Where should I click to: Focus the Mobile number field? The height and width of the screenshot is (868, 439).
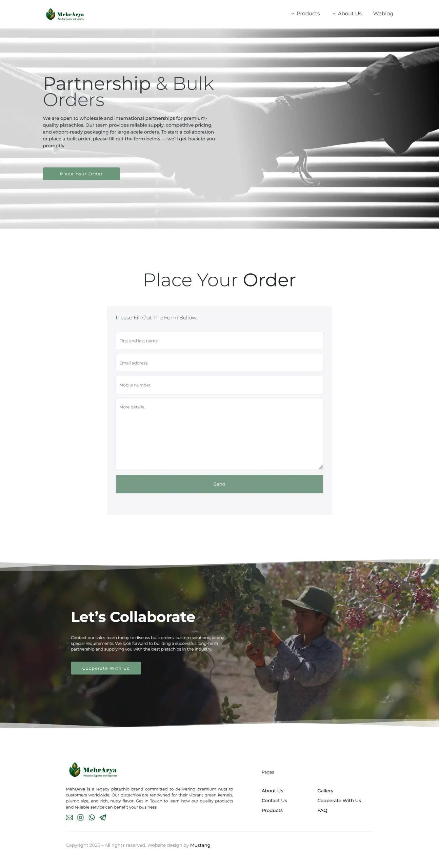(x=219, y=385)
